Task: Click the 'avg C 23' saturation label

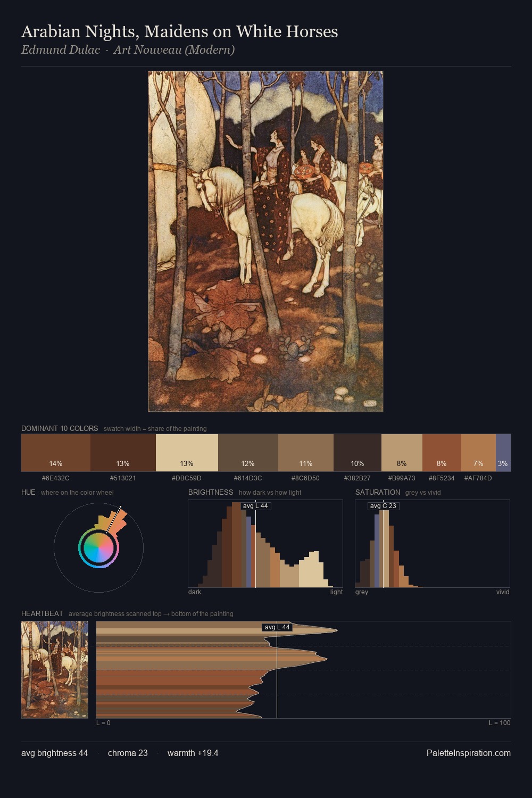Action: [x=383, y=506]
